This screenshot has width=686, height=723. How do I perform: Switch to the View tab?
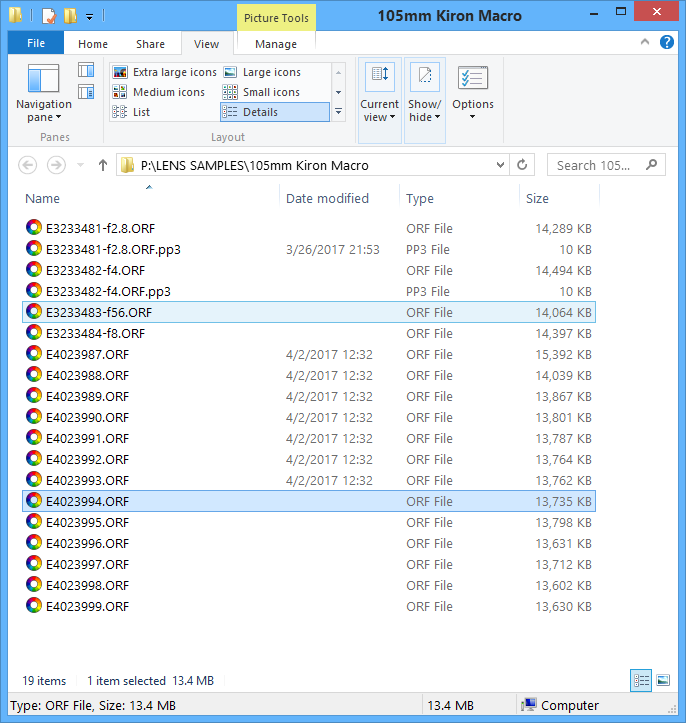[206, 44]
